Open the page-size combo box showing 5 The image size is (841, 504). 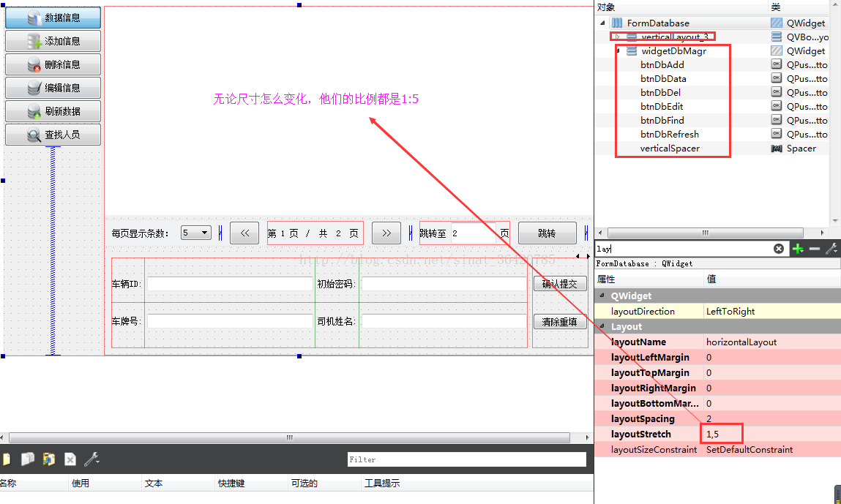(x=195, y=233)
